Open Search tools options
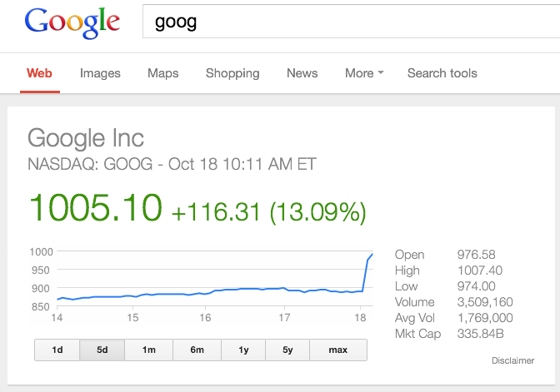The height and width of the screenshot is (392, 560). point(442,73)
